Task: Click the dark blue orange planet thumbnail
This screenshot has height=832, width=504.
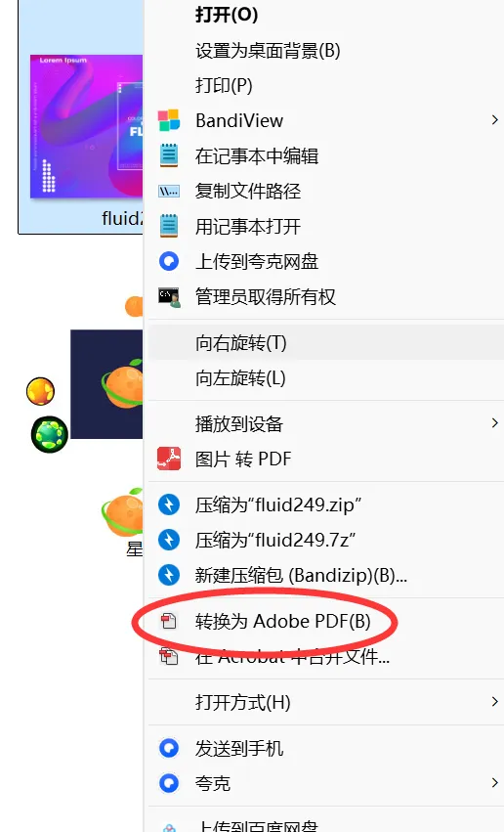Action: pyautogui.click(x=106, y=384)
